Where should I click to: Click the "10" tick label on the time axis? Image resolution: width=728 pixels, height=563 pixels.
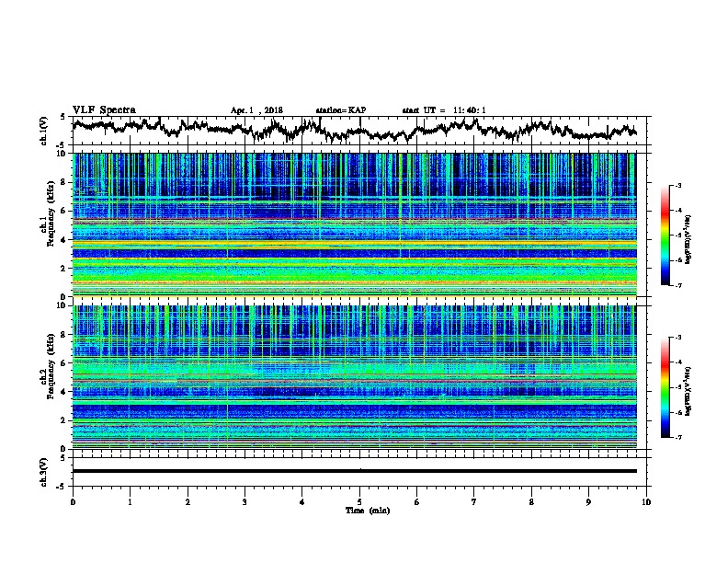pyautogui.click(x=646, y=502)
